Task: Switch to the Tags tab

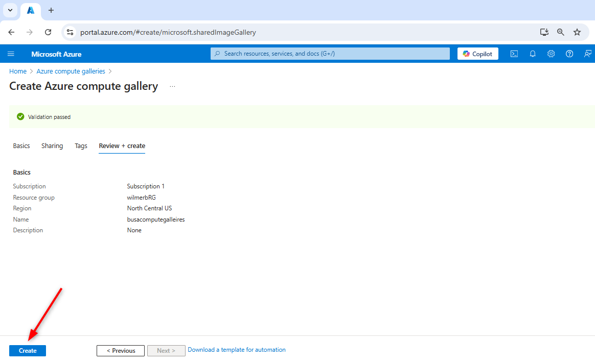Action: coord(81,146)
